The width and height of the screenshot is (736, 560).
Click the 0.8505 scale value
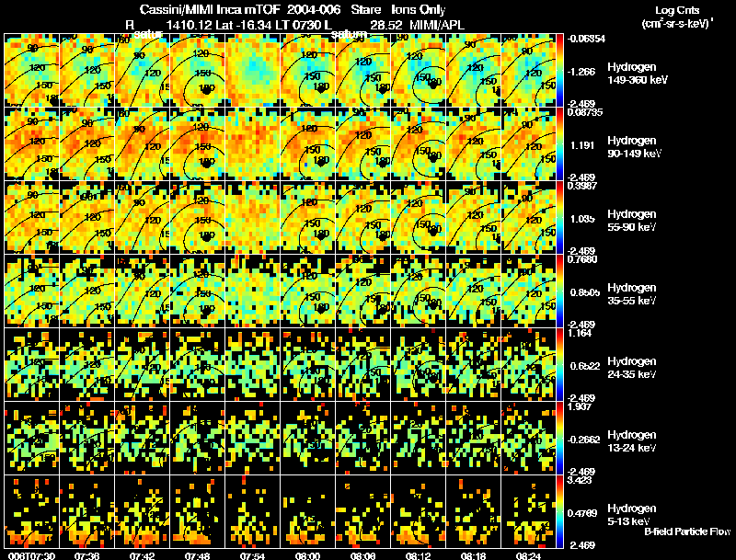pos(584,292)
